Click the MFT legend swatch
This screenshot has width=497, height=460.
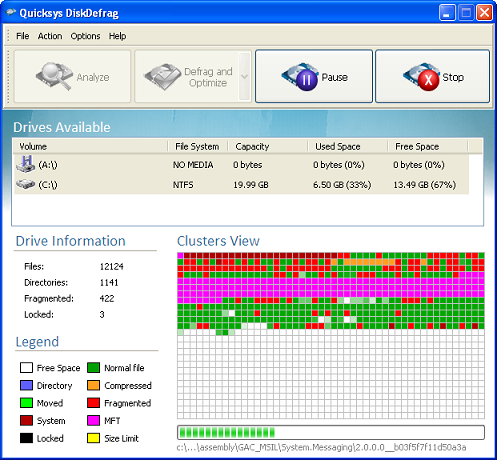click(93, 421)
